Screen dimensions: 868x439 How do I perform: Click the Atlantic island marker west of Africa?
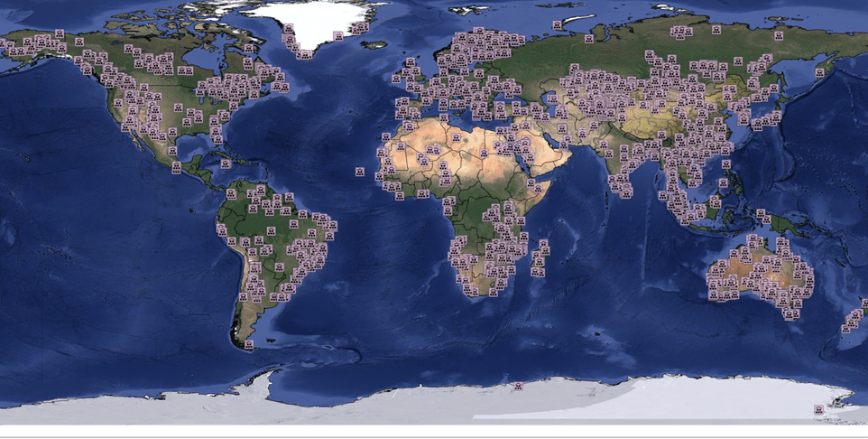pyautogui.click(x=359, y=171)
